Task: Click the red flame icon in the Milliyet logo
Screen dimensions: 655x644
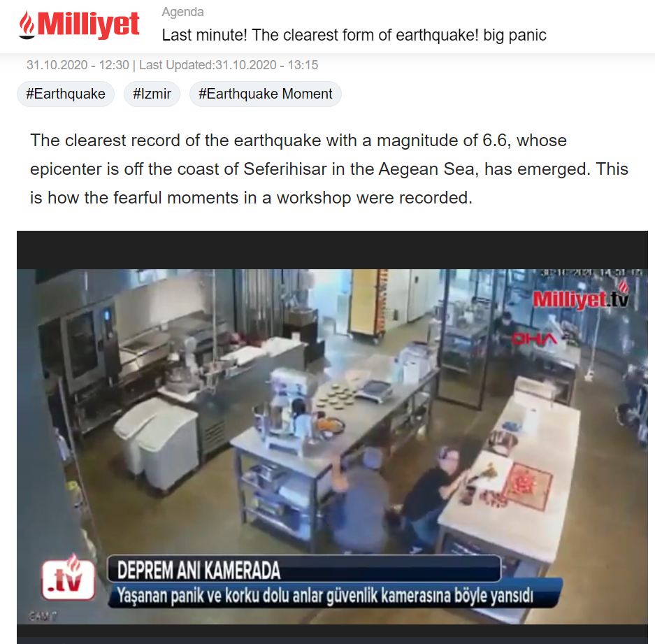Action: [x=27, y=24]
